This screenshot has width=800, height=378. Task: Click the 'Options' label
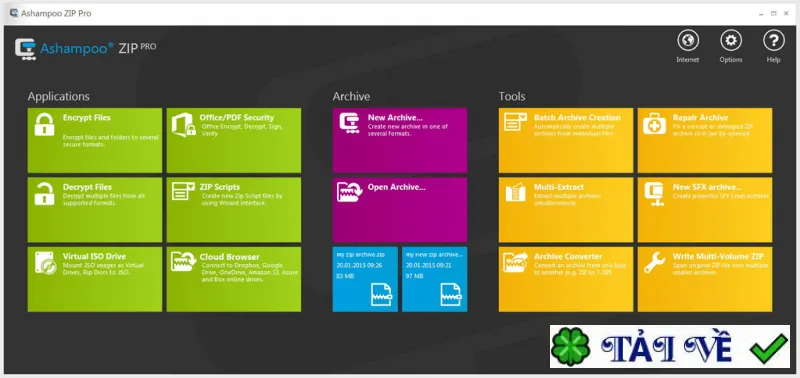(731, 60)
